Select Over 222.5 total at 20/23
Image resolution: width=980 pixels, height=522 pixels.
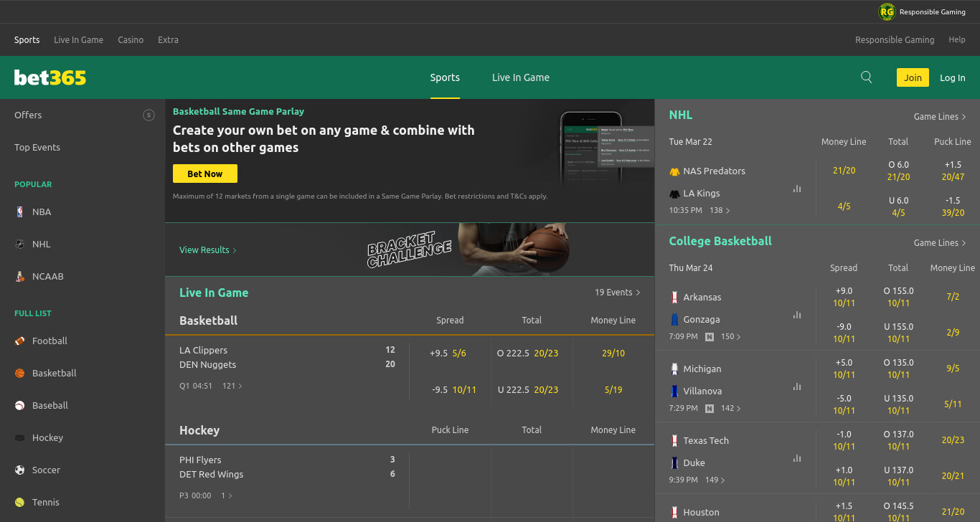(532, 353)
